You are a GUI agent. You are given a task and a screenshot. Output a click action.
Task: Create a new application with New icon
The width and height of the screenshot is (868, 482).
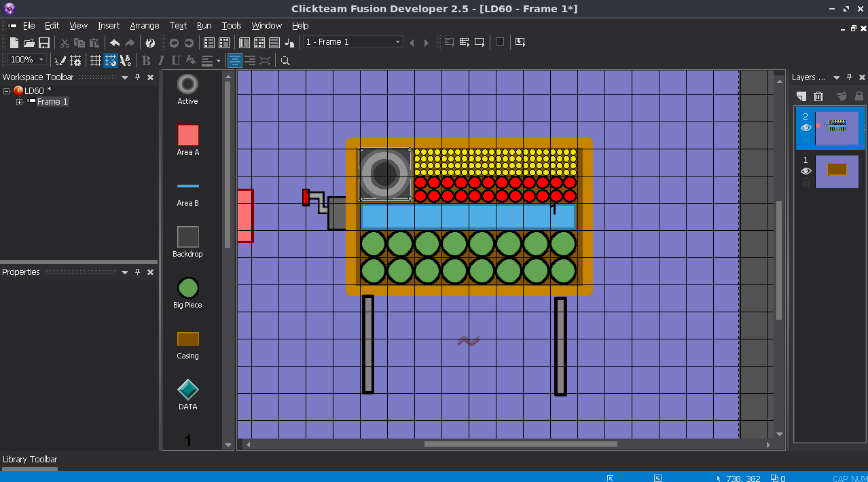(x=14, y=42)
